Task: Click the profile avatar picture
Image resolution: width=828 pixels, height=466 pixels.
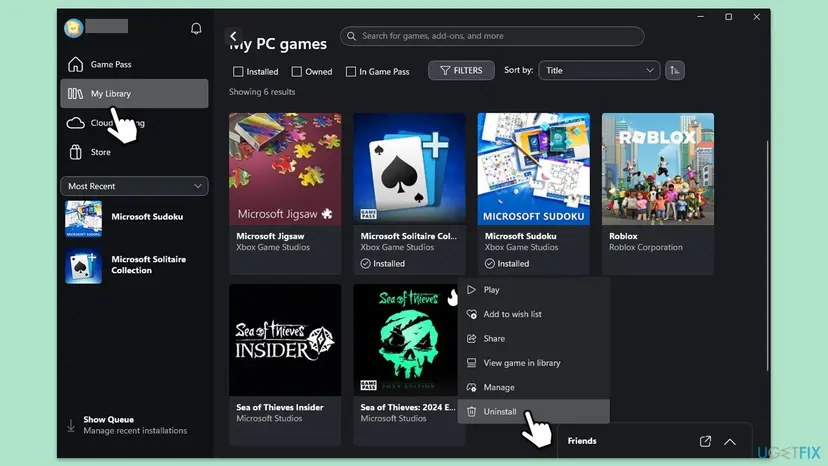Action: 73,27
